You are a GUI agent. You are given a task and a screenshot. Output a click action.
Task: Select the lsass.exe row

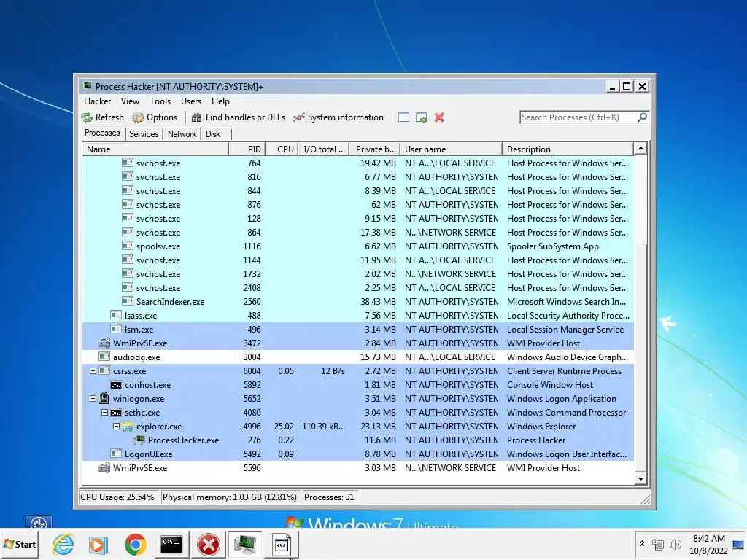(358, 315)
